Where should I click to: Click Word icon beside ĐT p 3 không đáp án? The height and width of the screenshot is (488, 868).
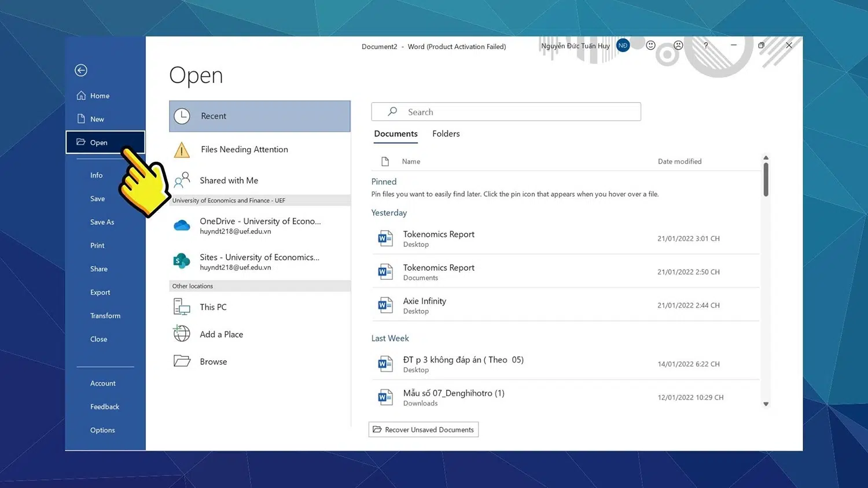tap(385, 364)
